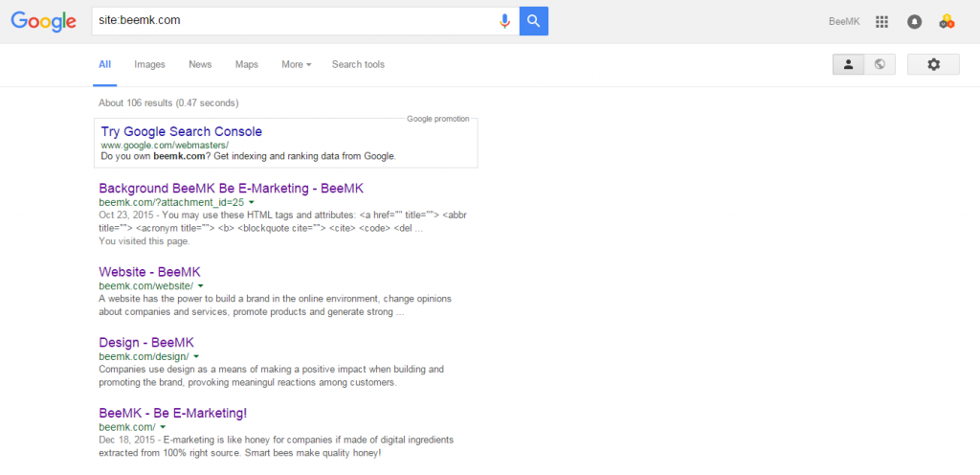Show private results person toggle
This screenshot has height=475, width=980.
coord(849,64)
